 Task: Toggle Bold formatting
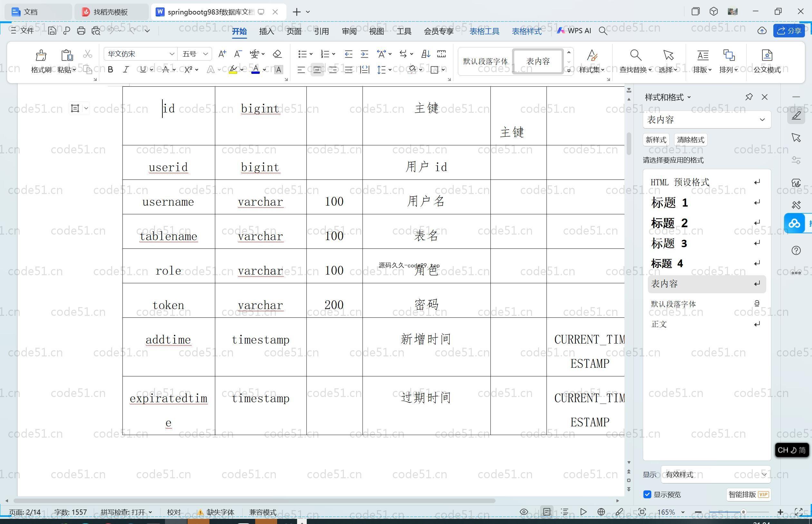click(110, 70)
